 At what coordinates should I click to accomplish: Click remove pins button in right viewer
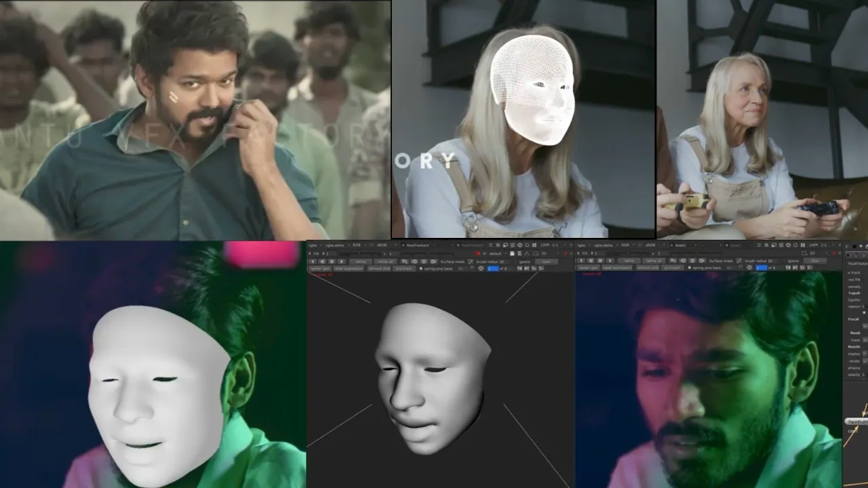coord(648,268)
